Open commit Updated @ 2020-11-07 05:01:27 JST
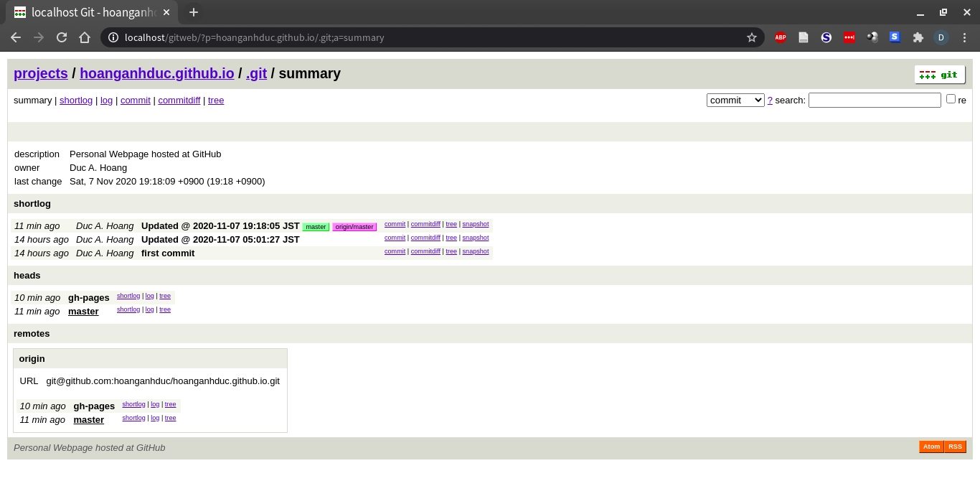 coord(220,240)
